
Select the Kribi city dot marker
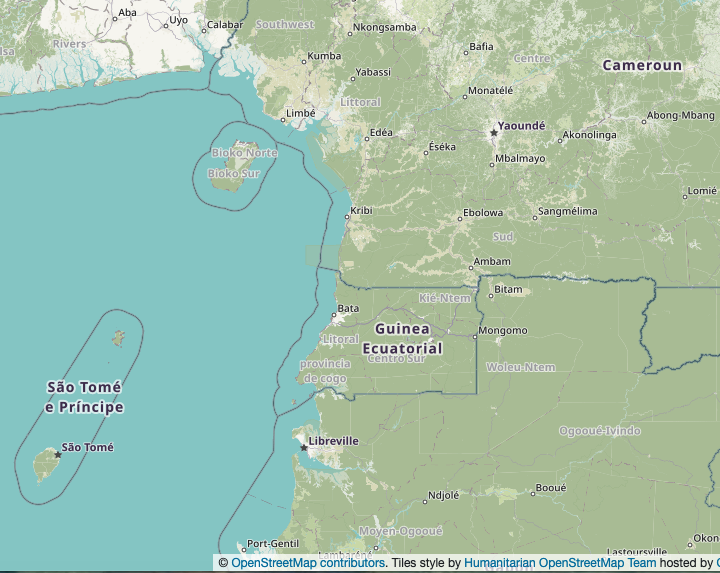click(347, 217)
